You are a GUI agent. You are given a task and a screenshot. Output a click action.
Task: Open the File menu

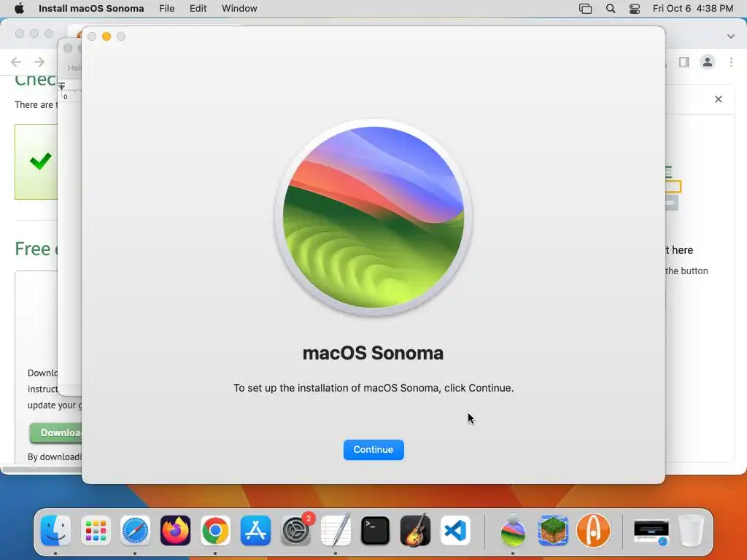[x=166, y=9]
